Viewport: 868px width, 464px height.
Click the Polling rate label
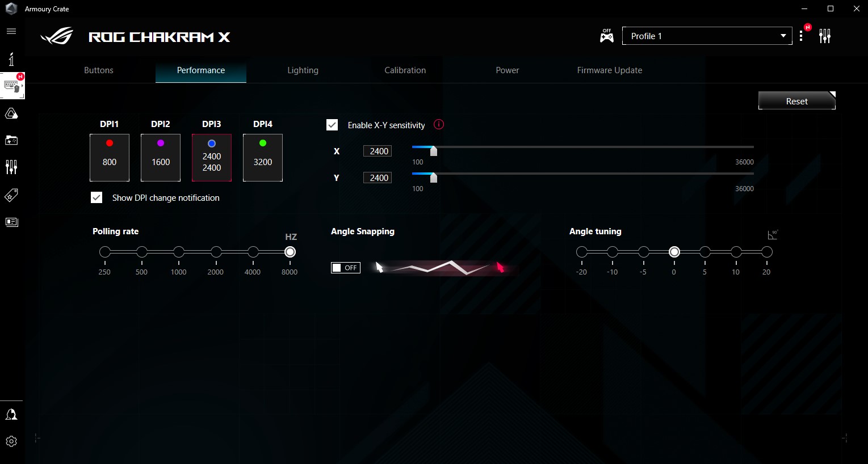coord(116,231)
